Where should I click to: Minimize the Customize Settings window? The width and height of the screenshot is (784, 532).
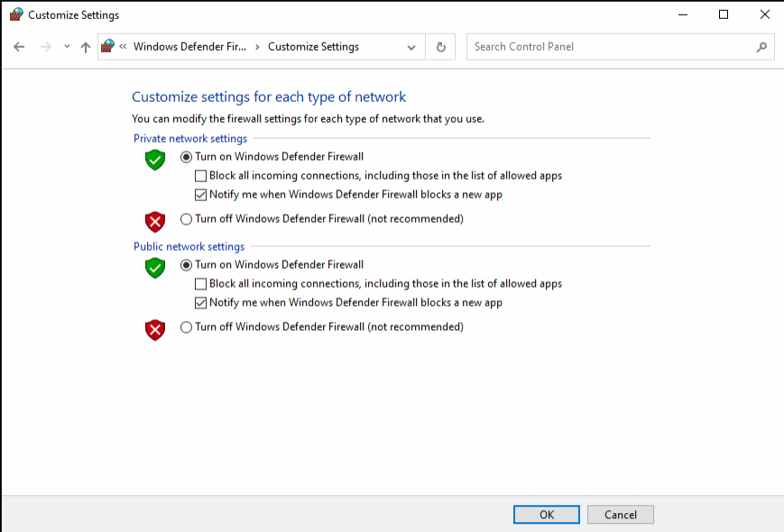tap(683, 14)
